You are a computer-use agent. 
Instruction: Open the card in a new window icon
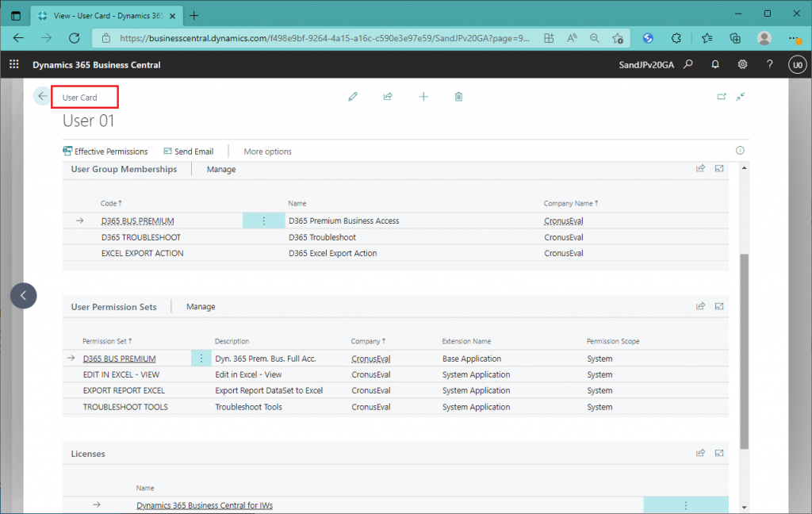[722, 97]
